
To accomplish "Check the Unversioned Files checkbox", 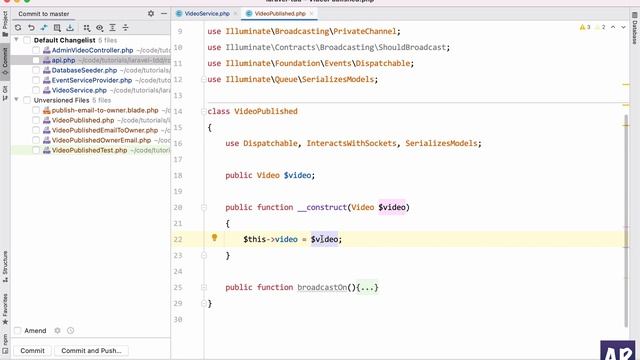I will 27,100.
